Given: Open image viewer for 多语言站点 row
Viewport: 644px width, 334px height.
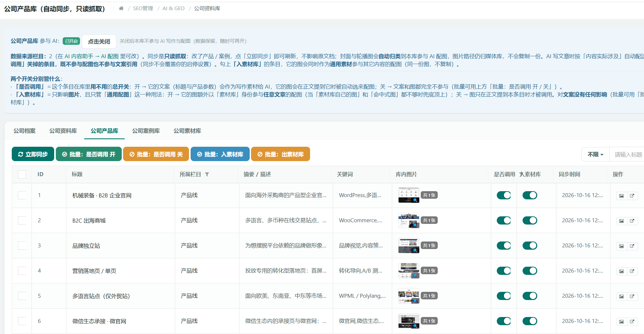Looking at the screenshot, I should tap(621, 296).
